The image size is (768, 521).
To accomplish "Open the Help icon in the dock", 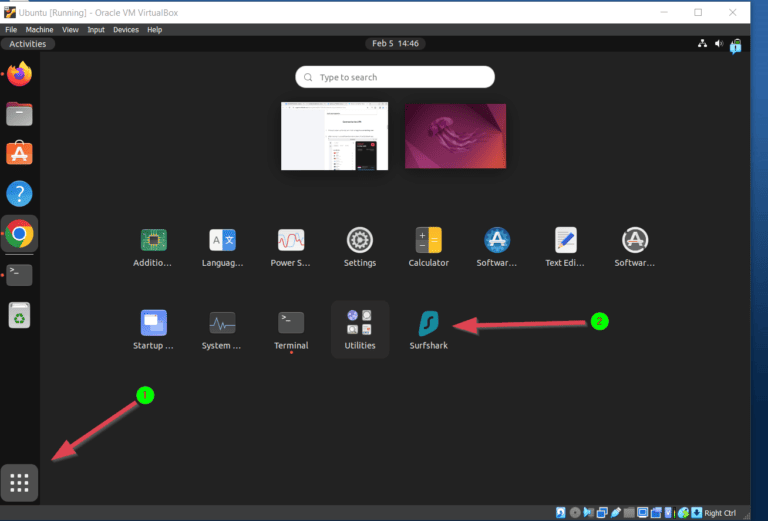I will click(19, 193).
